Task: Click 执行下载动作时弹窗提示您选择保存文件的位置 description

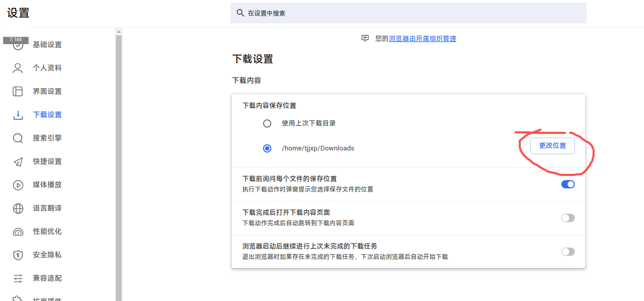Action: tap(308, 189)
